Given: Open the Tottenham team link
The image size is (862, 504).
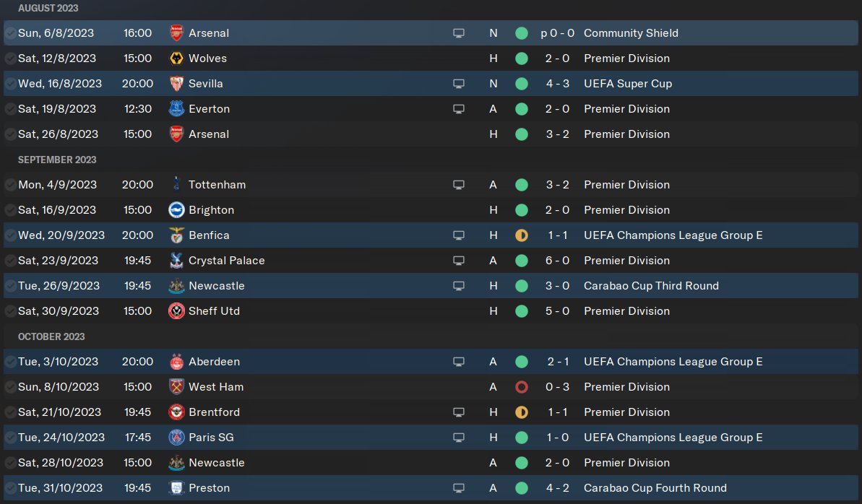Looking at the screenshot, I should coord(217,185).
